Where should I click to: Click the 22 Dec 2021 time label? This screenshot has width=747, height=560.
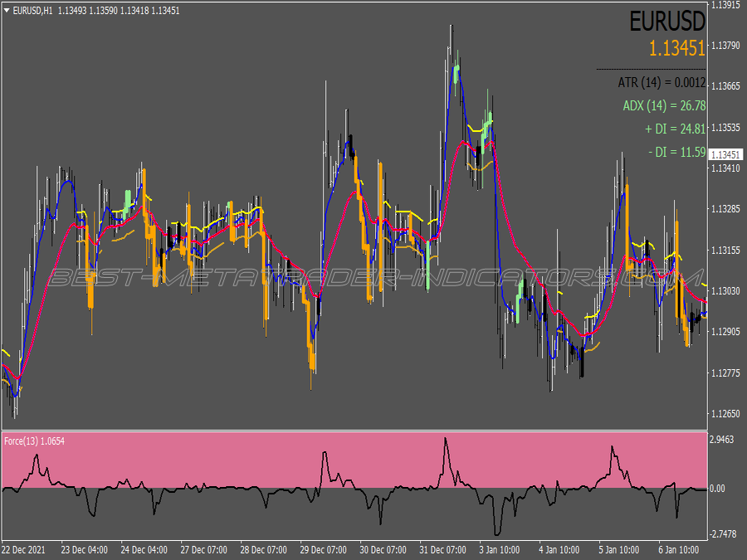click(x=23, y=549)
